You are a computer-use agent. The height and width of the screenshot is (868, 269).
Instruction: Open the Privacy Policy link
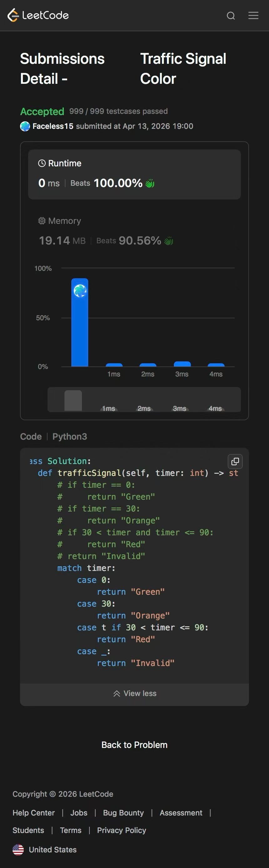pyautogui.click(x=121, y=830)
